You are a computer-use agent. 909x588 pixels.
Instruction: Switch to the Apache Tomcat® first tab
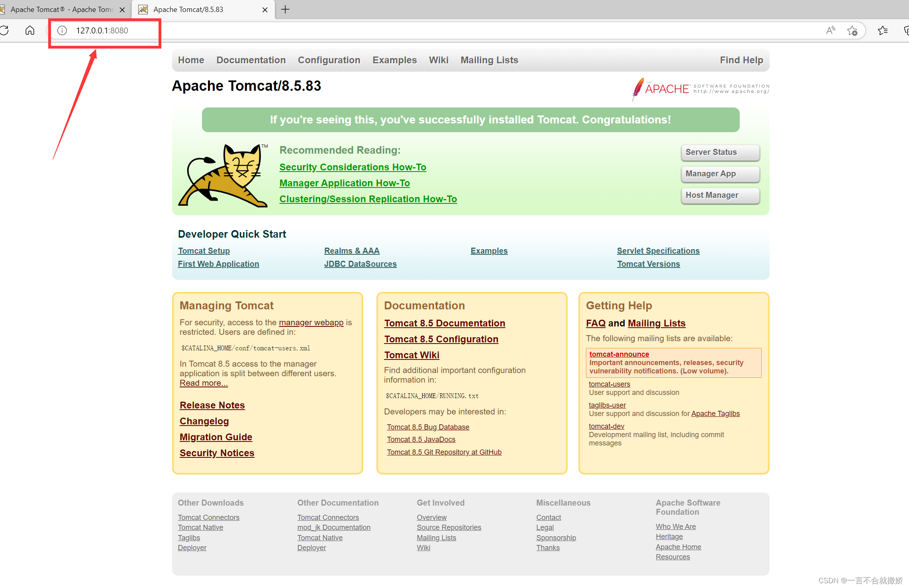pos(62,10)
